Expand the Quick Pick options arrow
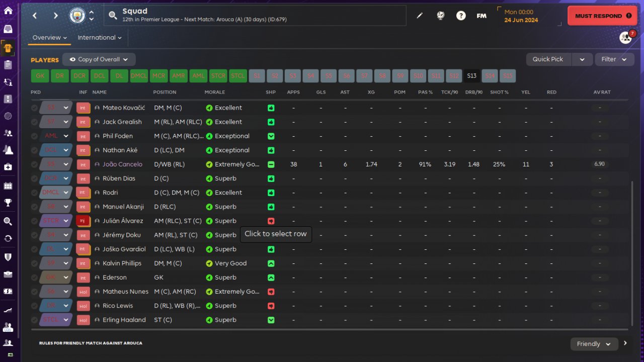 pyautogui.click(x=582, y=59)
